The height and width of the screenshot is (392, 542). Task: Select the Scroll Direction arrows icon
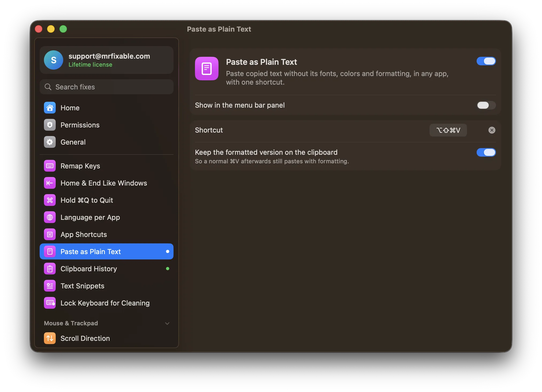tap(50, 338)
